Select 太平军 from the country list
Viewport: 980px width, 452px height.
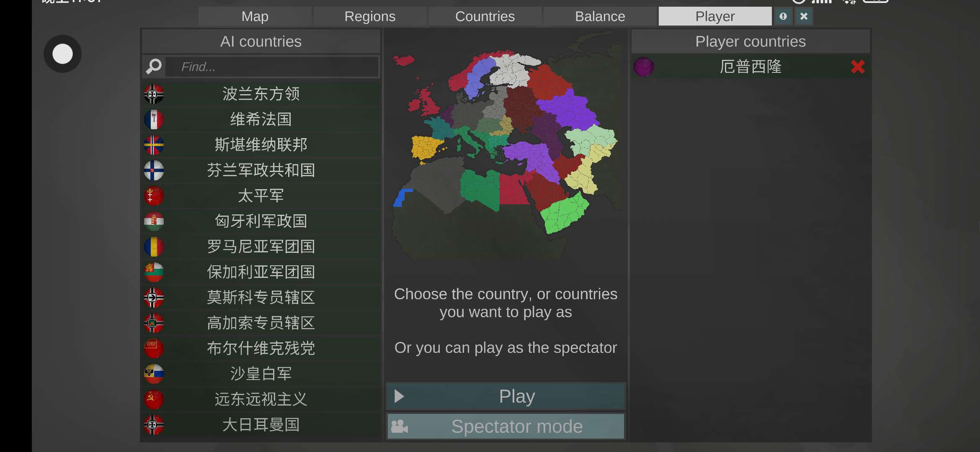coord(260,196)
